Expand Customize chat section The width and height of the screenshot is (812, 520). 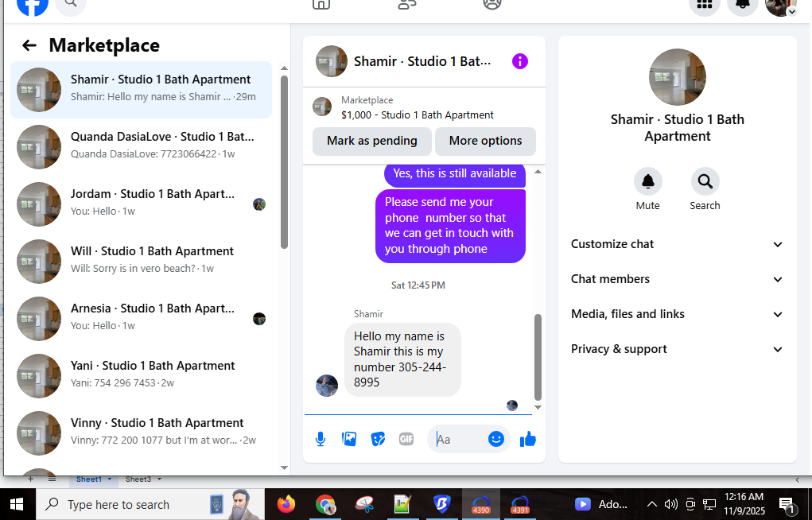point(677,244)
